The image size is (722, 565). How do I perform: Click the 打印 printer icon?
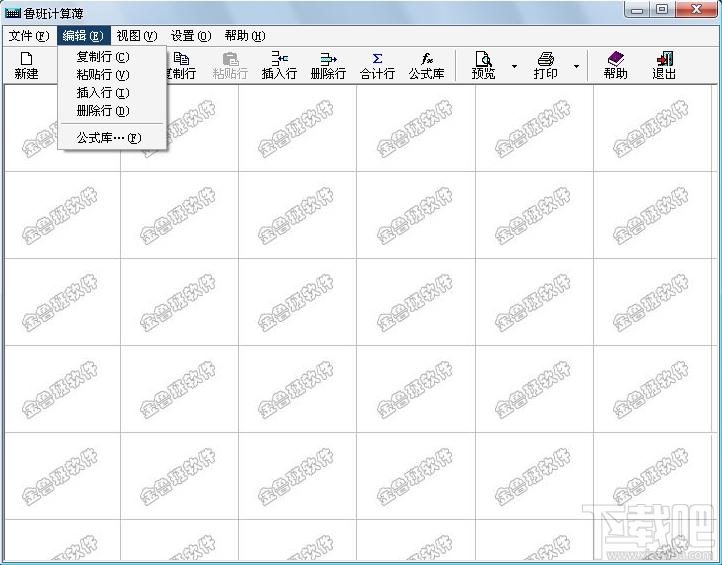[546, 59]
